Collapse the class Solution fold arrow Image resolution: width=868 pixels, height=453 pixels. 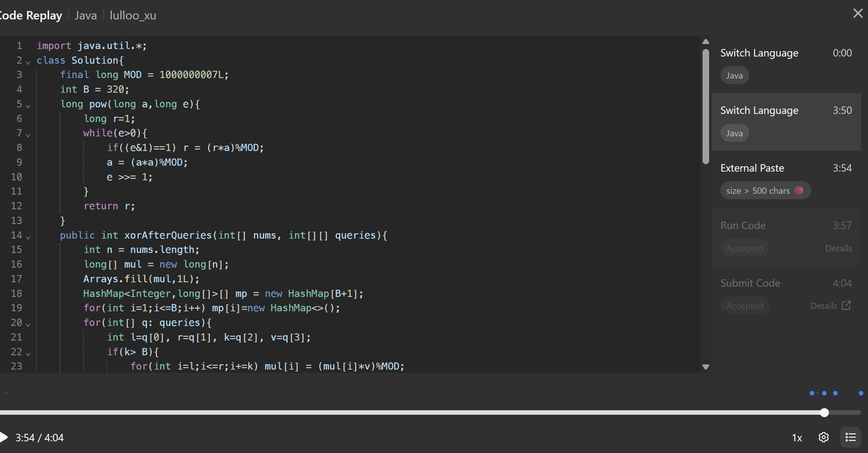[28, 62]
